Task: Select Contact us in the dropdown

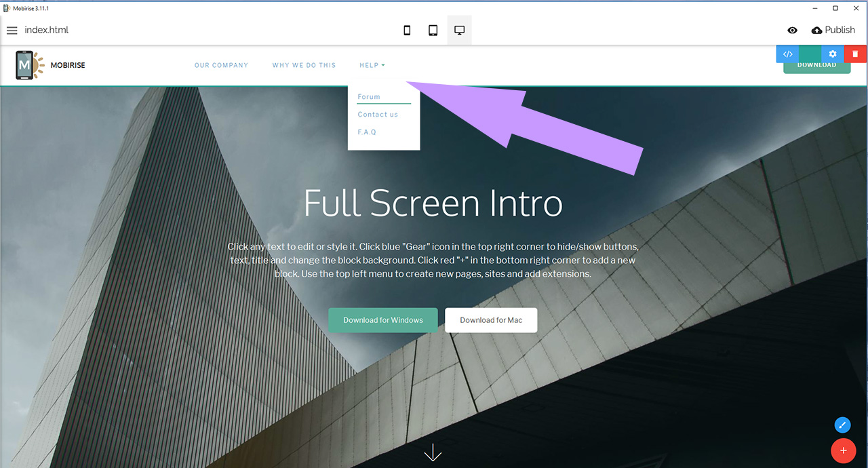Action: click(x=378, y=114)
